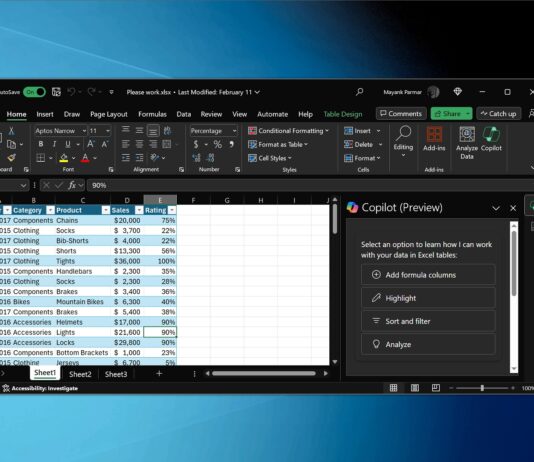Open file name Last Modified dropdown
The width and height of the screenshot is (534, 462).
click(x=257, y=92)
